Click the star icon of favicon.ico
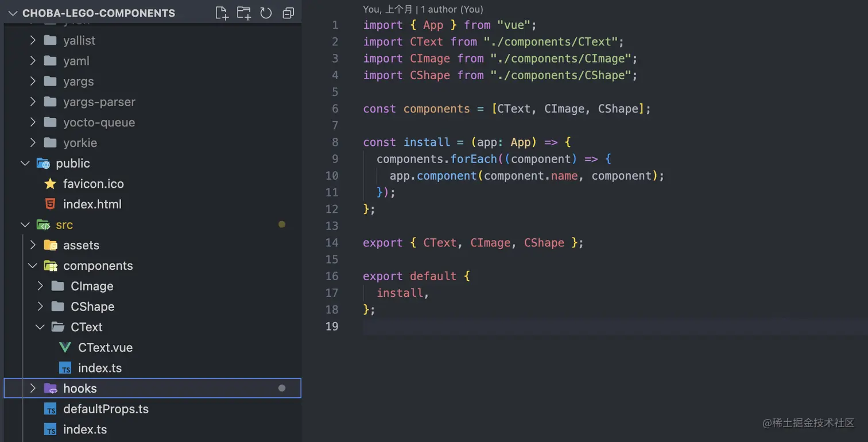Viewport: 868px width, 442px height. pos(51,184)
